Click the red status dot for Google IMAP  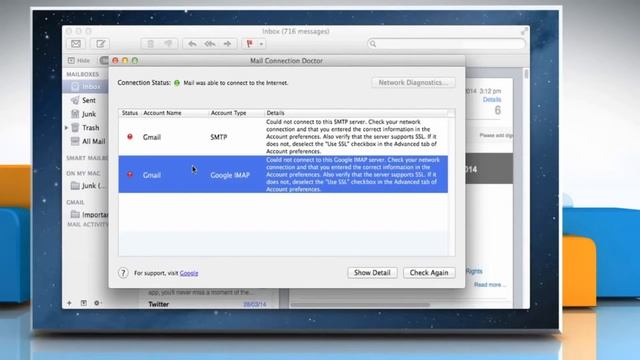tap(130, 175)
